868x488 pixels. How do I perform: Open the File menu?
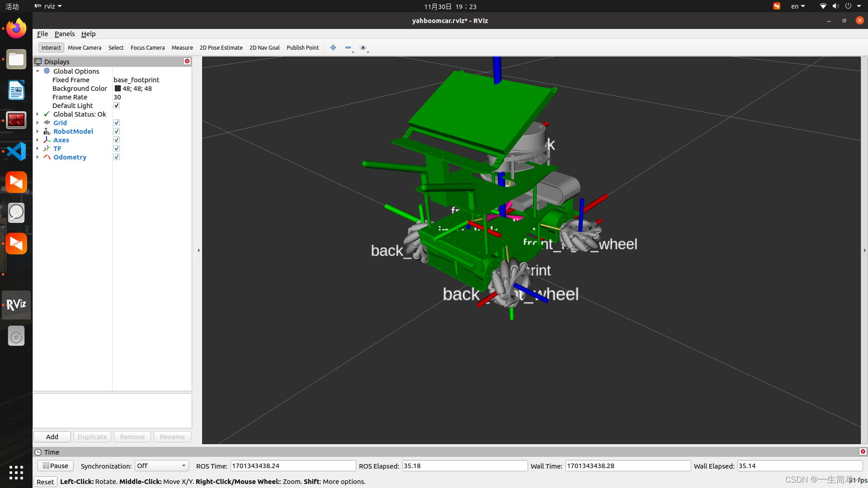pyautogui.click(x=42, y=34)
